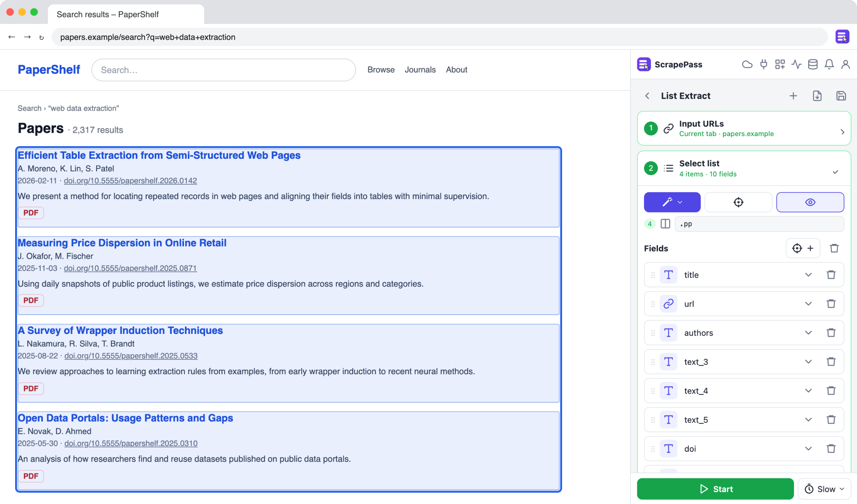Viewport: 857px width, 504px height.
Task: Collapse the Select list step
Action: (744, 168)
